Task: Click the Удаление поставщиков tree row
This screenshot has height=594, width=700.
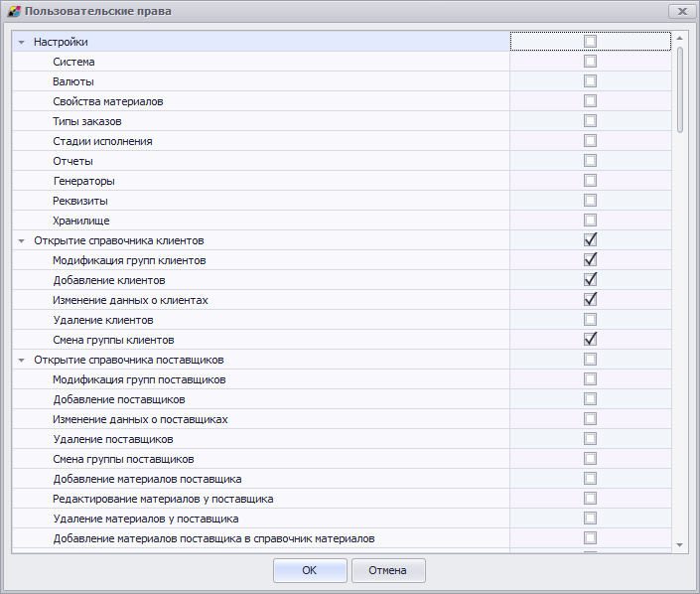Action: (113, 439)
